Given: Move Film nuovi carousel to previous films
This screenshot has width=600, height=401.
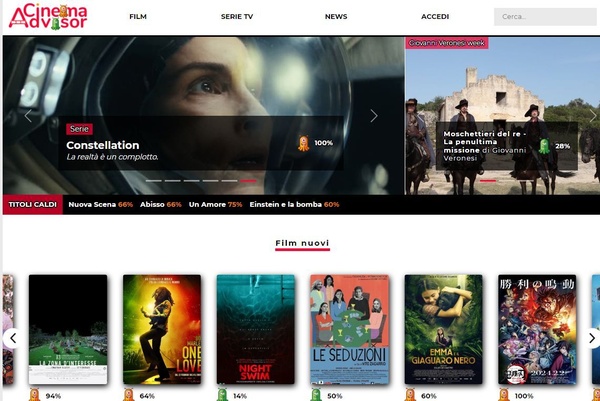Looking at the screenshot, I should (x=13, y=338).
